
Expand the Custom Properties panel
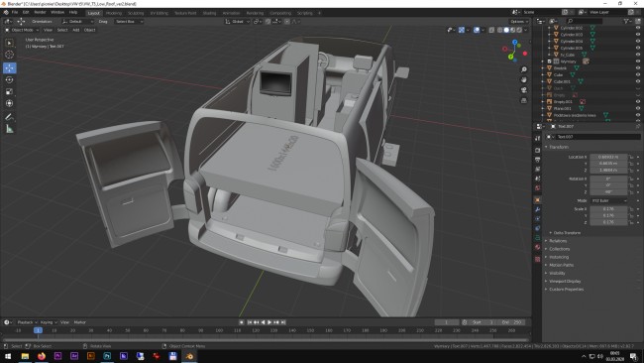click(566, 290)
